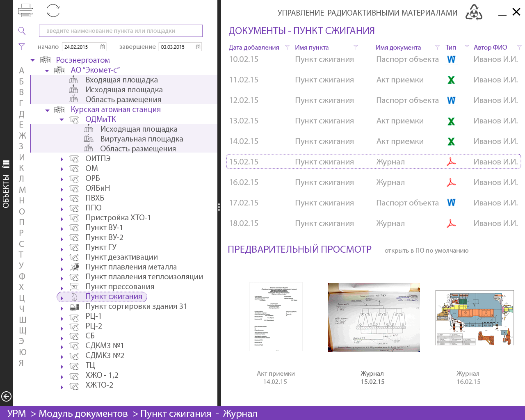The width and height of the screenshot is (525, 420).
Task: Collapse the АО "Экомет-с" node
Action: (47, 71)
